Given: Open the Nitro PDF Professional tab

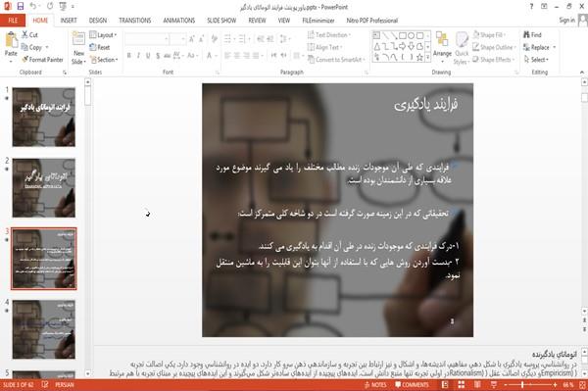Looking at the screenshot, I should click(372, 21).
